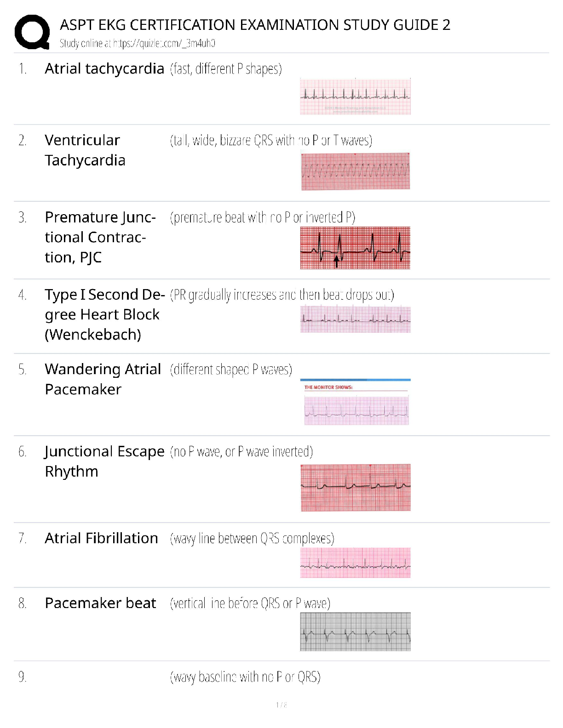Select the term Atrial tachycardia
Screen dimensions: 563x728
(104, 69)
